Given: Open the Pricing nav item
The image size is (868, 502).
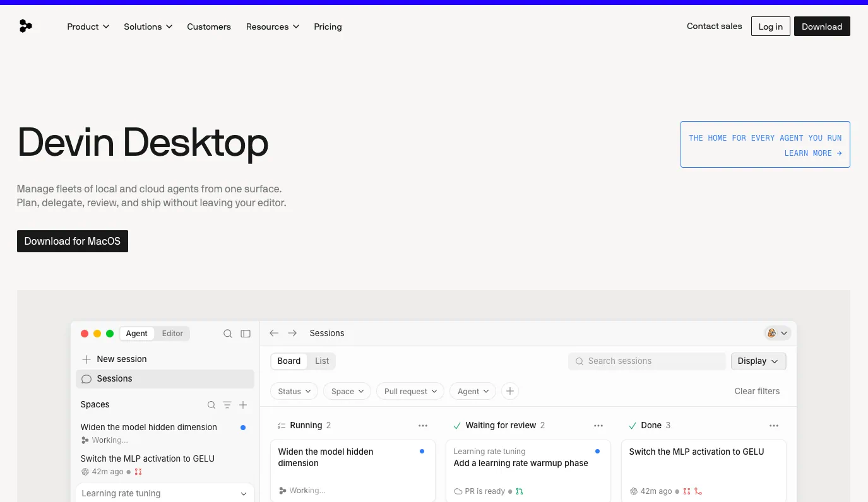Looking at the screenshot, I should [328, 26].
